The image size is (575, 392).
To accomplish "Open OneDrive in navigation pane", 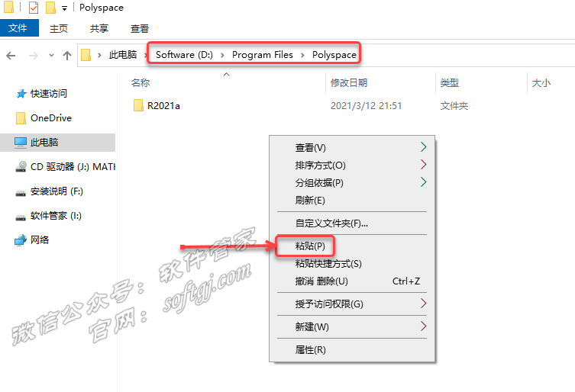I will pyautogui.click(x=51, y=118).
